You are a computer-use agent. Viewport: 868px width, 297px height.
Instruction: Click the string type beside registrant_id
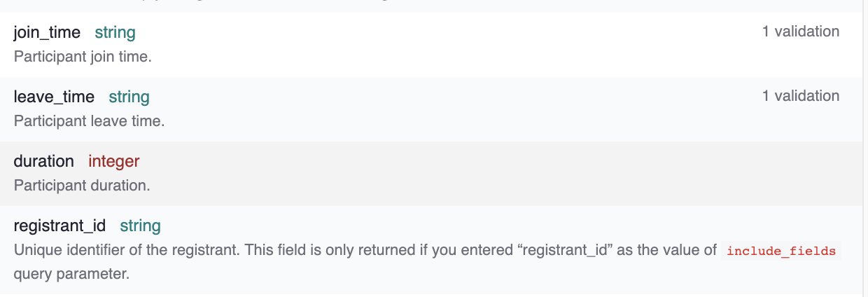tap(140, 226)
